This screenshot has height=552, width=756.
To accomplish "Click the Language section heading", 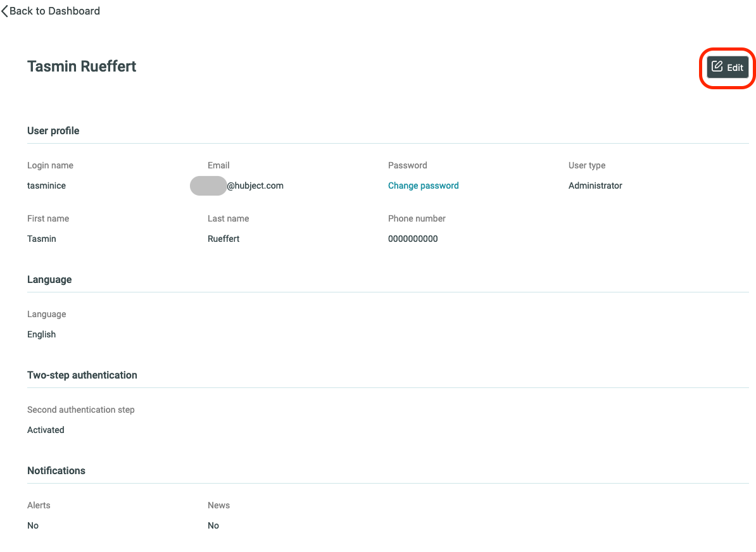I will point(49,280).
